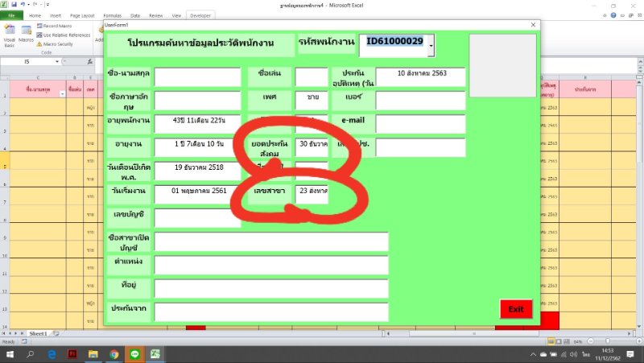Open the Name Box dropdown arrow
The width and height of the screenshot is (644, 363).
pos(56,61)
